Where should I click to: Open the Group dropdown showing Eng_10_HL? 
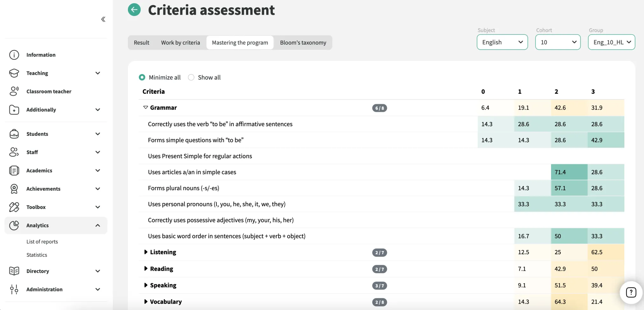pyautogui.click(x=612, y=42)
